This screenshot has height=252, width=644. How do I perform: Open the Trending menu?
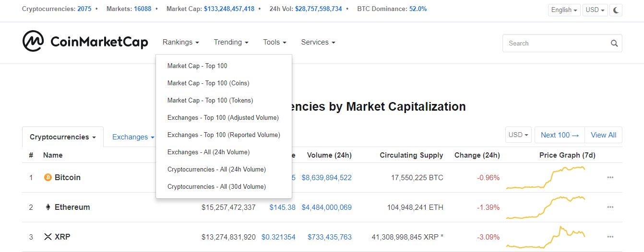pyautogui.click(x=231, y=42)
